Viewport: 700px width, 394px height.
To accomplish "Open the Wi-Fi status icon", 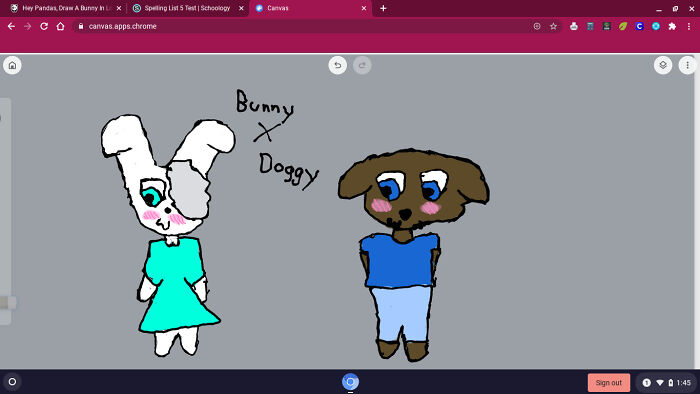I will [x=660, y=382].
